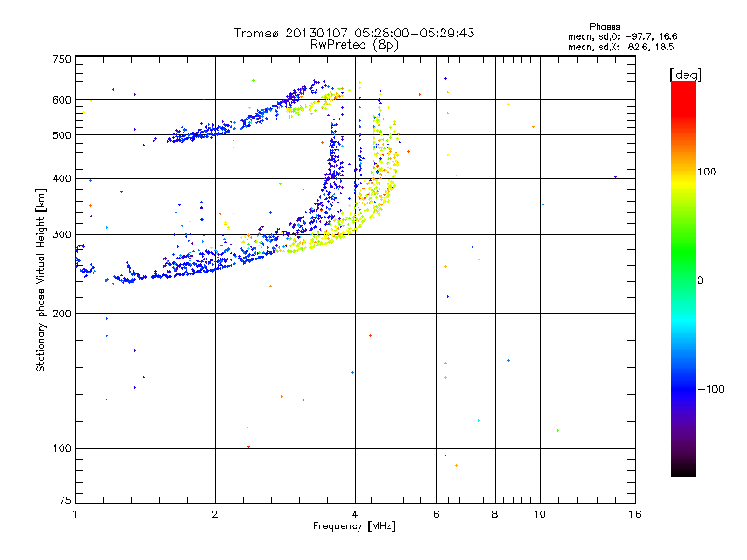Screen dimensions: 747x560
Task: Click the "Stationary phase Virtual Height [km]" axis title
Action: tap(41, 280)
